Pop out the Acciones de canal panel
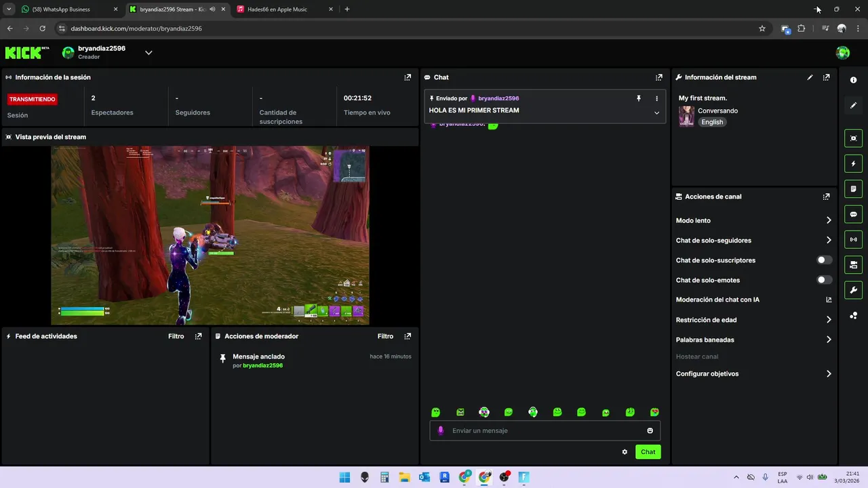 [x=826, y=197]
